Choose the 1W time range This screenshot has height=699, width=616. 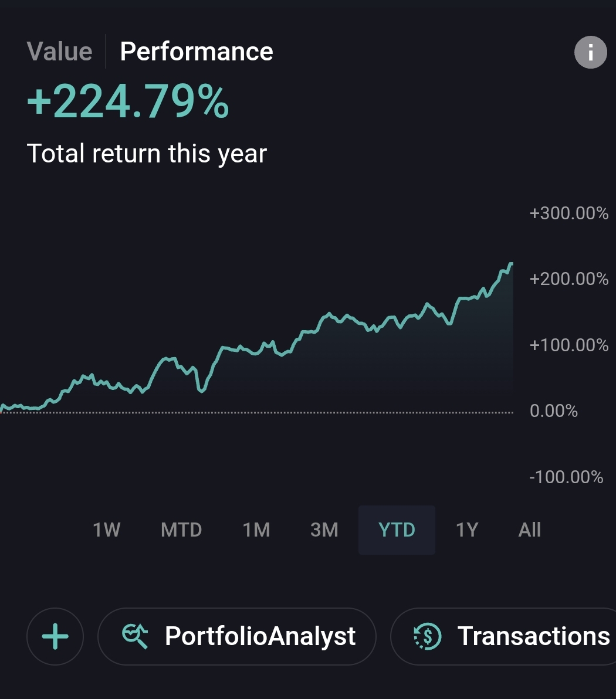106,530
